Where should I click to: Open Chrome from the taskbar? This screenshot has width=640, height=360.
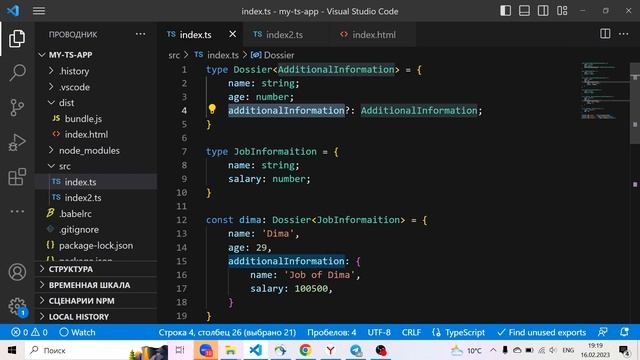tap(305, 350)
